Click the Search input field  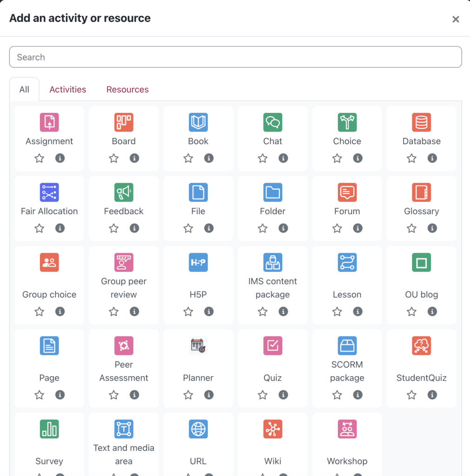pos(235,57)
